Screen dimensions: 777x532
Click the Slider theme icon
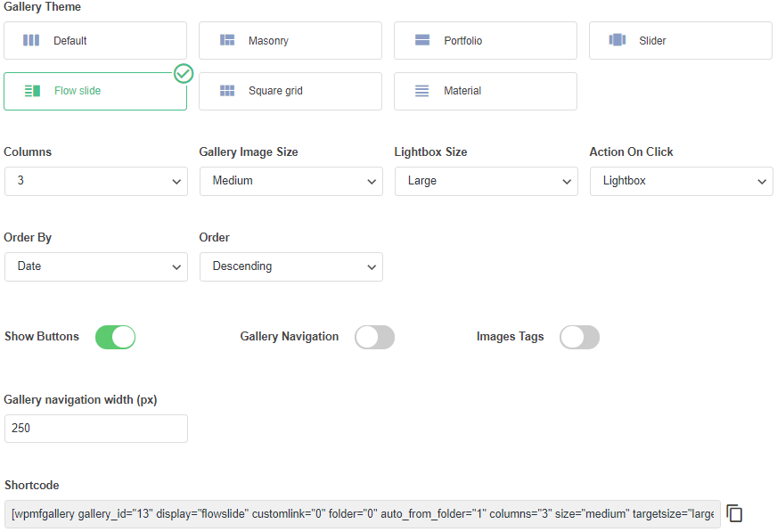pos(618,40)
